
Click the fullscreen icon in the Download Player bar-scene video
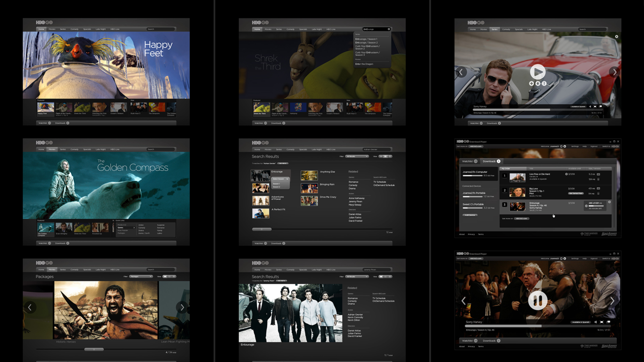602,322
